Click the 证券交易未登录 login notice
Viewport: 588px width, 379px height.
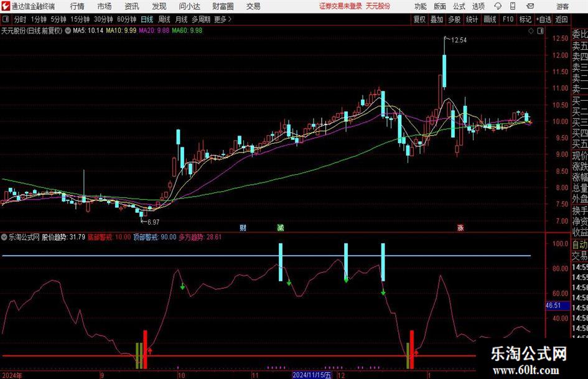tap(340, 6)
